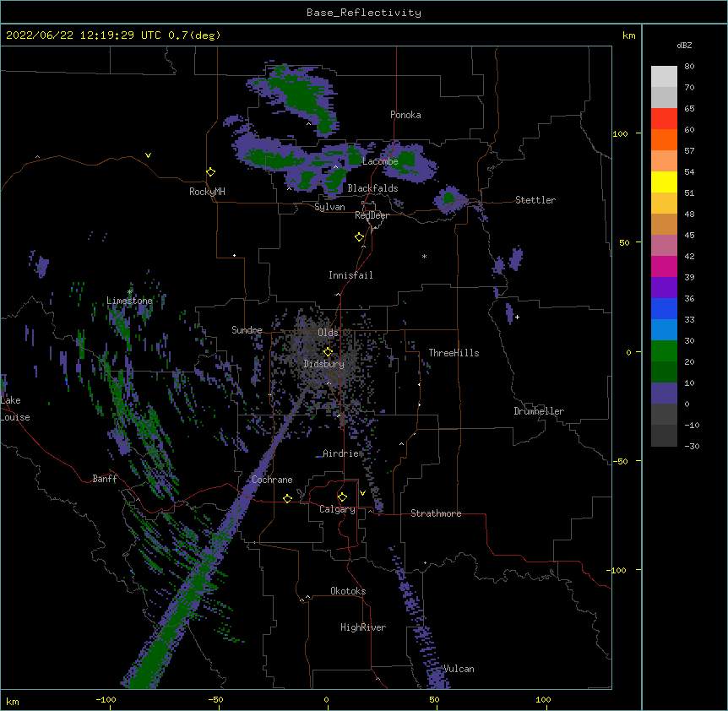Click the 54 dBZ yellow swatch
The image size is (728, 711).
pos(664,182)
